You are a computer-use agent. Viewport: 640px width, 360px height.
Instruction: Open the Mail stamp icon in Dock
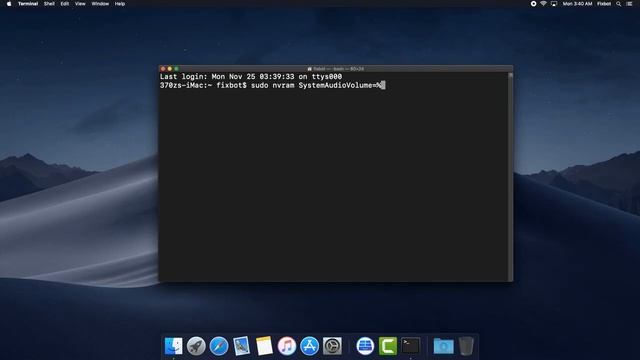click(x=242, y=346)
